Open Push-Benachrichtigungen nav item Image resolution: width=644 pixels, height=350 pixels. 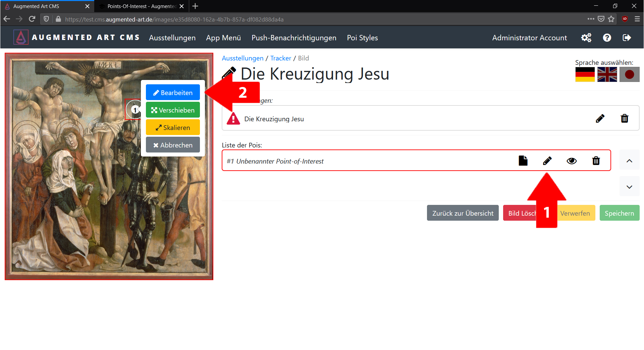(x=294, y=38)
